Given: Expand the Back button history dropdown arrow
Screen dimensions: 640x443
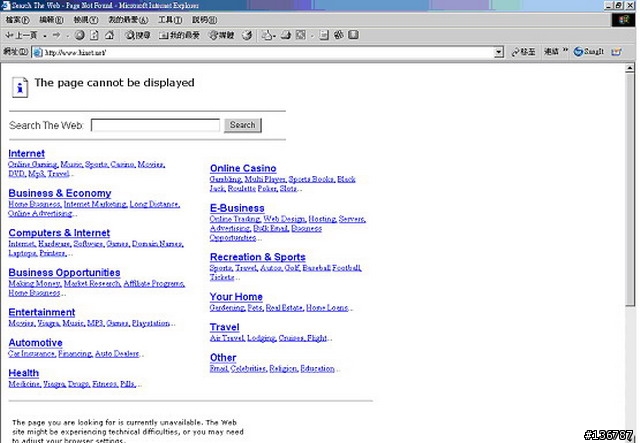Looking at the screenshot, I should (x=44, y=36).
